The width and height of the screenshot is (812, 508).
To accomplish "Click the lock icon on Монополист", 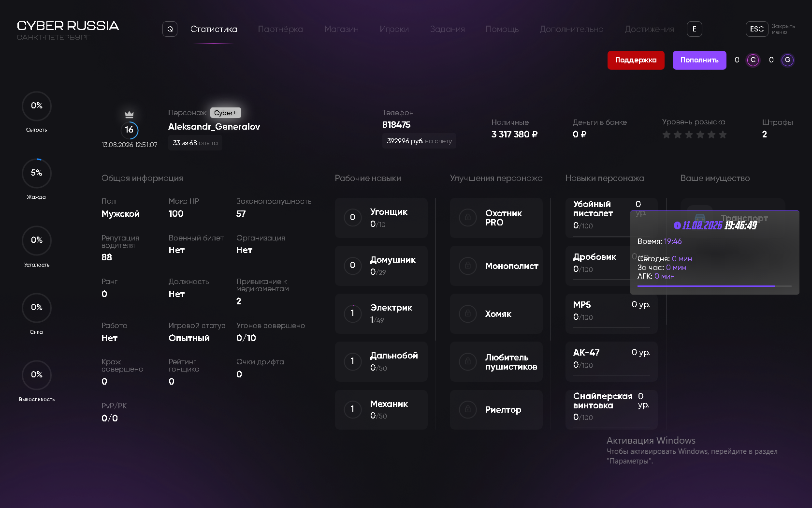I will click(x=468, y=266).
